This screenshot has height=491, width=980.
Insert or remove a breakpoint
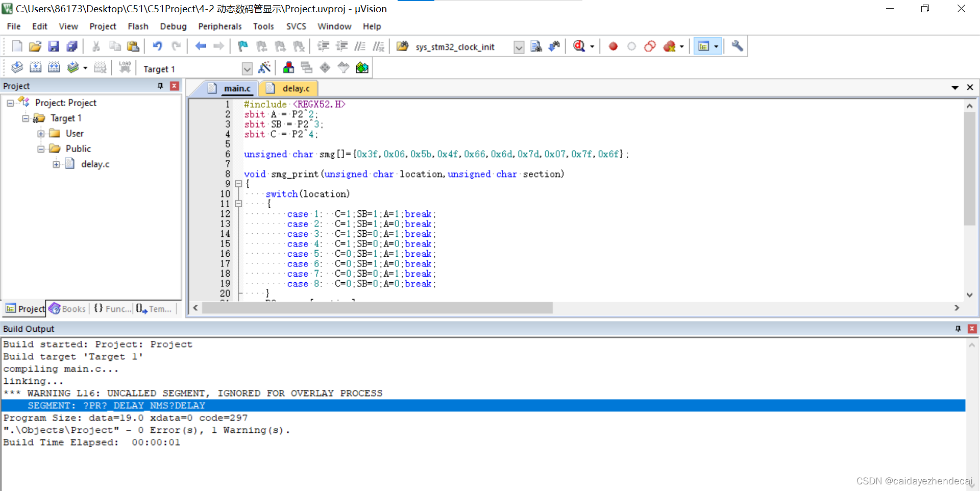click(612, 46)
